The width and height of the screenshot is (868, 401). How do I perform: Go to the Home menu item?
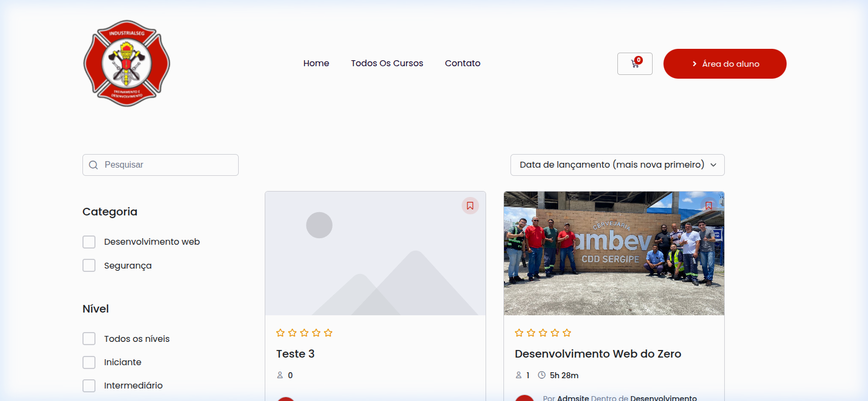[x=316, y=63]
